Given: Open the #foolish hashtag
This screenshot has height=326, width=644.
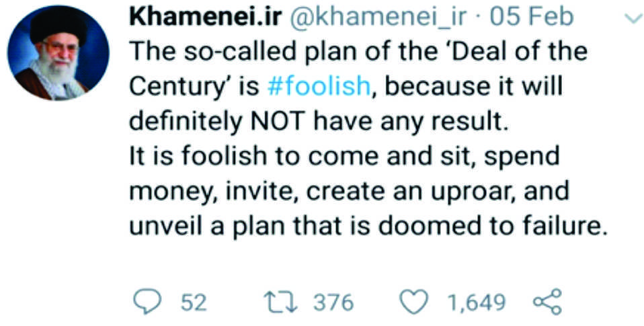Looking at the screenshot, I should 318,87.
